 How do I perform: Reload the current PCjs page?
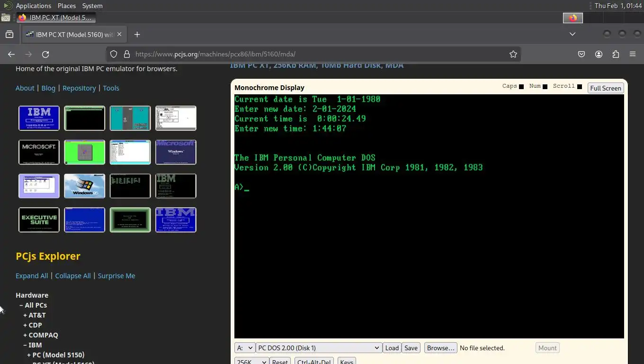tap(45, 54)
